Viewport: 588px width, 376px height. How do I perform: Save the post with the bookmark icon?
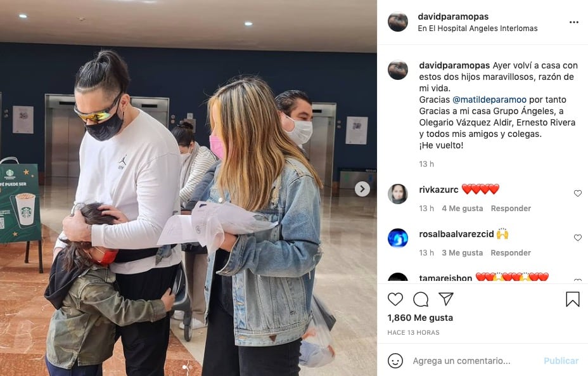click(x=573, y=299)
